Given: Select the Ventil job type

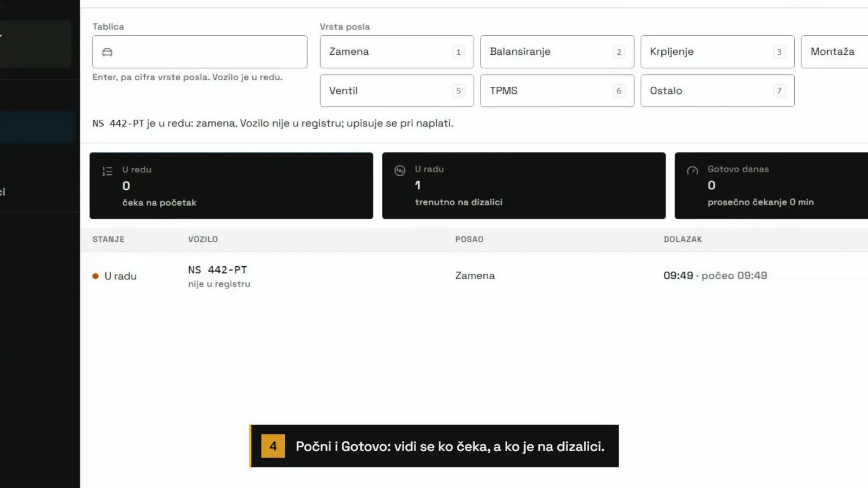Looking at the screenshot, I should (x=397, y=91).
